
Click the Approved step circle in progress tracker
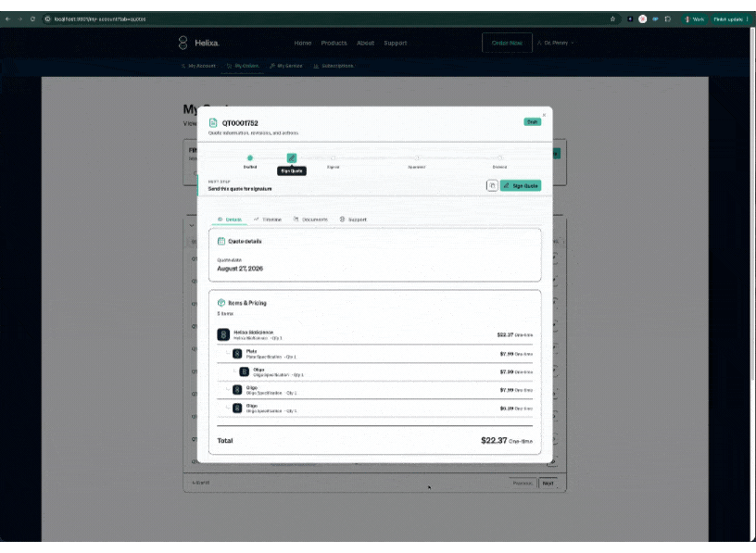tap(417, 158)
